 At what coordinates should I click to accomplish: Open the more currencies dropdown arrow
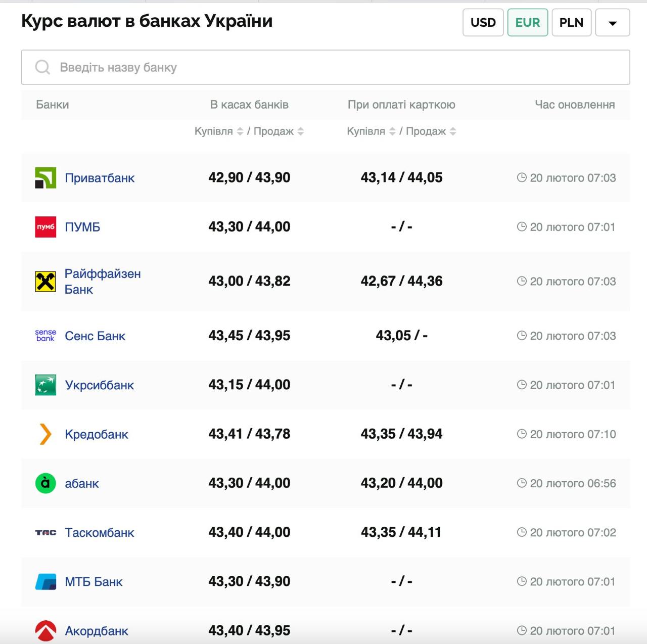[612, 23]
